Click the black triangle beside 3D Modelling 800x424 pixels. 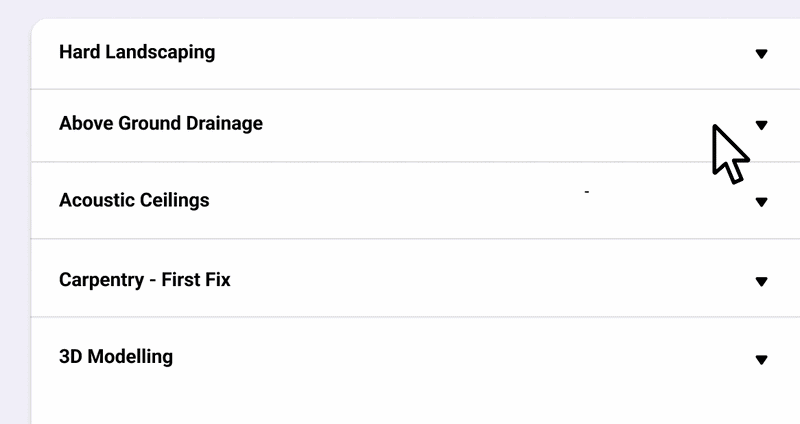pos(761,360)
